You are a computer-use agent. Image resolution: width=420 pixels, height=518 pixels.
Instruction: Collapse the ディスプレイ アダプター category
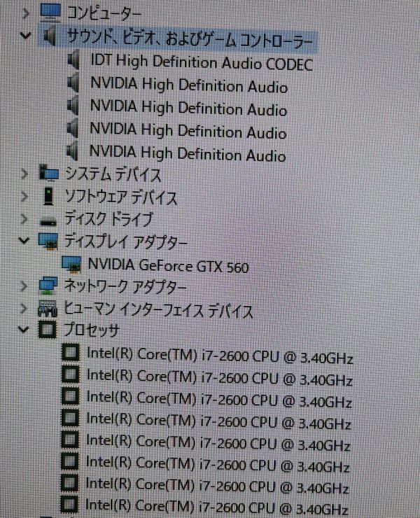[x=24, y=240]
